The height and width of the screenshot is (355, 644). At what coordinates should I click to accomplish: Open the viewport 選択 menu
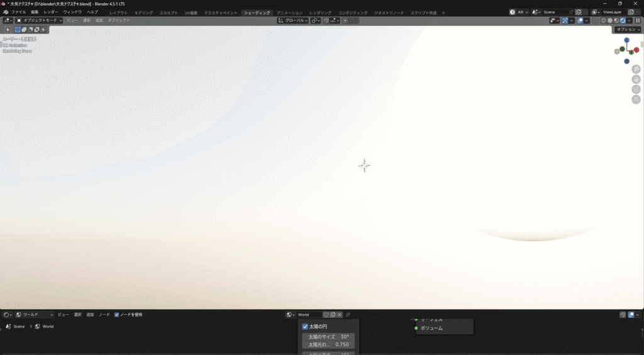[x=87, y=21]
